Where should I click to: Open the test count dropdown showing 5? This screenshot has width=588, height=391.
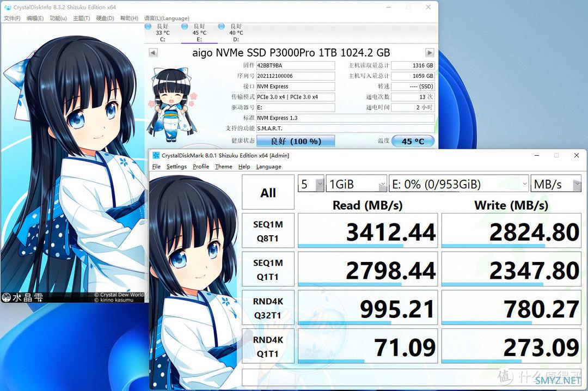pyautogui.click(x=311, y=184)
